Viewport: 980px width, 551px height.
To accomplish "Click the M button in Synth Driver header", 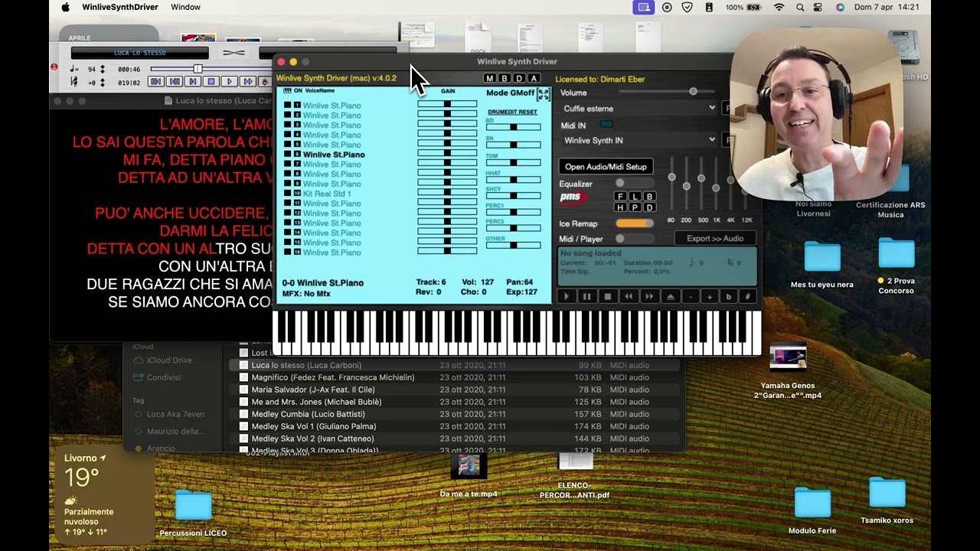I will [490, 78].
